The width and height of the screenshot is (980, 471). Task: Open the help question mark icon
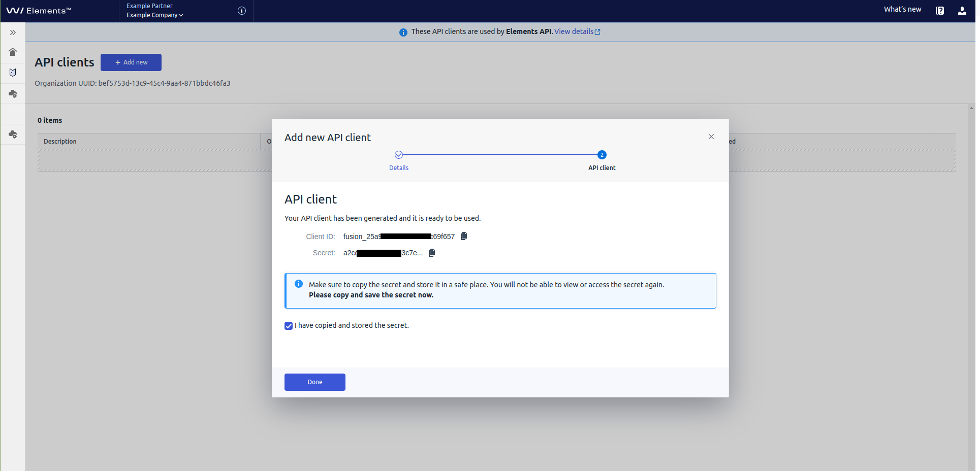tap(940, 11)
